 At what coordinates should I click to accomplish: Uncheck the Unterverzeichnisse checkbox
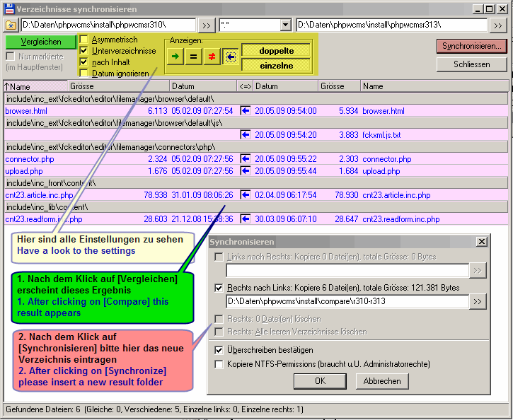pos(84,51)
